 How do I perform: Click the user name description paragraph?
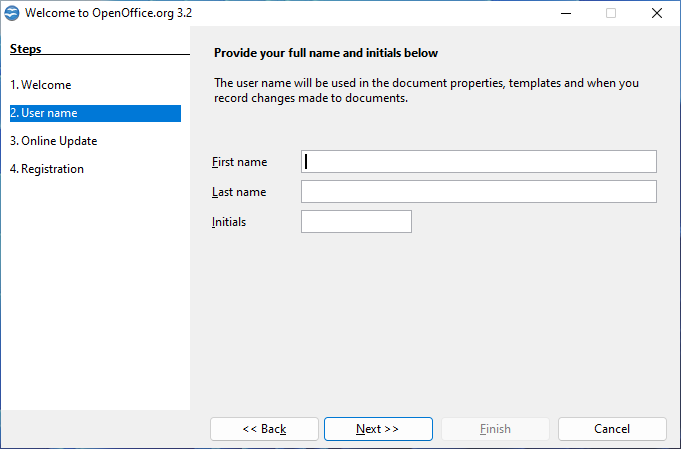[x=426, y=90]
